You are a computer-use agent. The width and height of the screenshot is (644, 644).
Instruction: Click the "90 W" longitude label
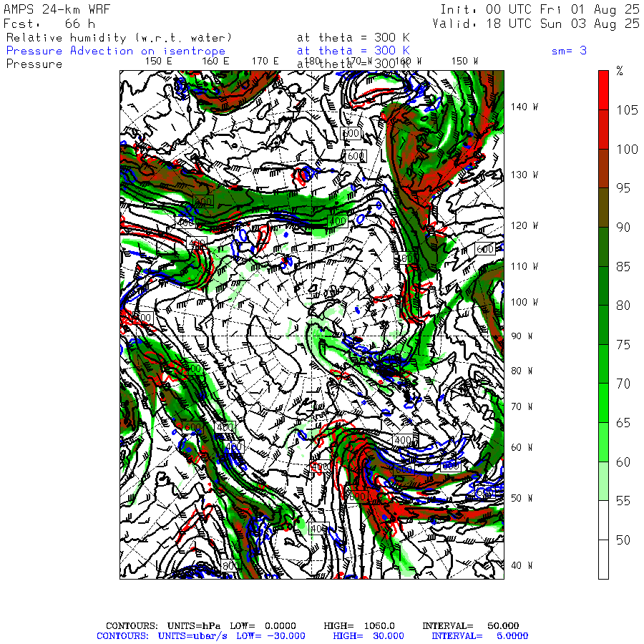(x=522, y=336)
